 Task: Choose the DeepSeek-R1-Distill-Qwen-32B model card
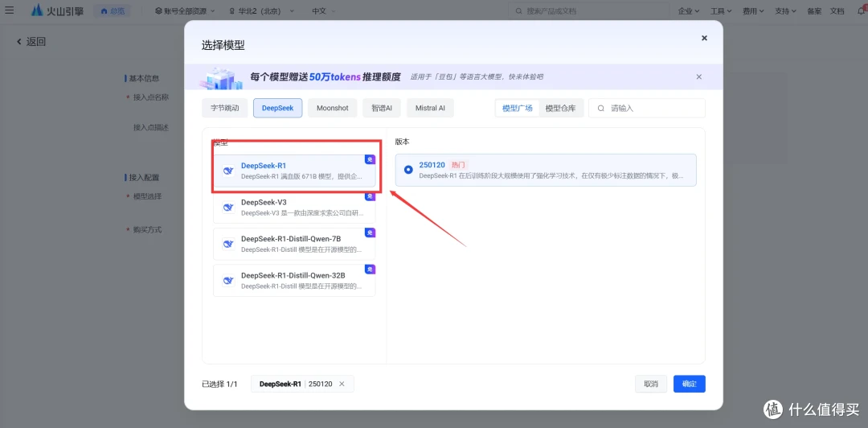coord(294,281)
